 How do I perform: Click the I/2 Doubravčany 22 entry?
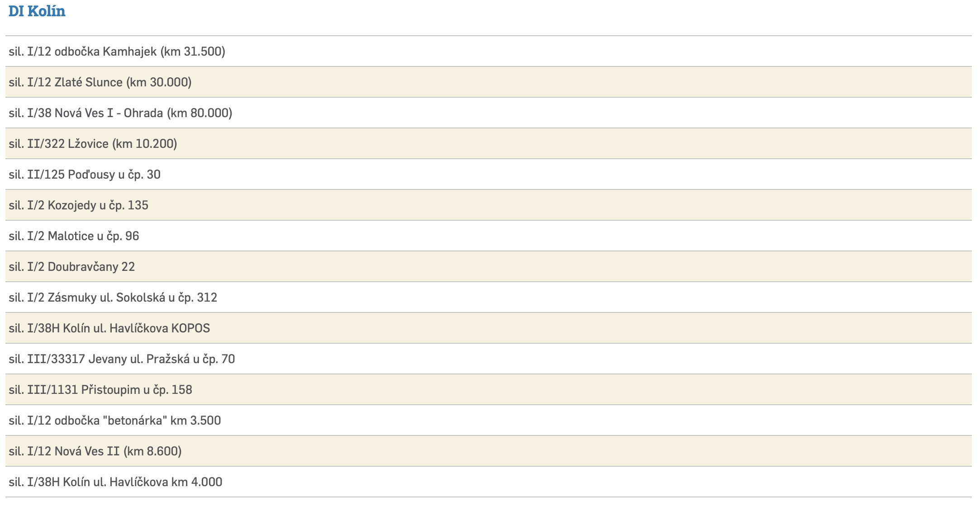click(x=72, y=267)
